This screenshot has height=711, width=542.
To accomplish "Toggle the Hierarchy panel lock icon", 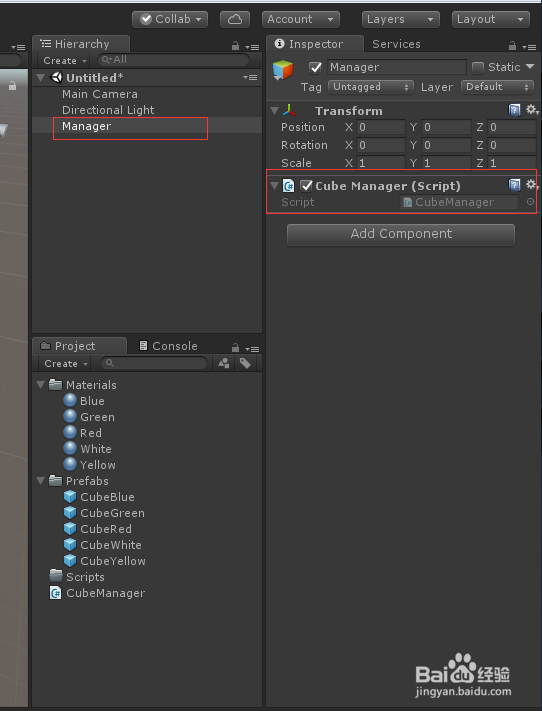I will (235, 46).
